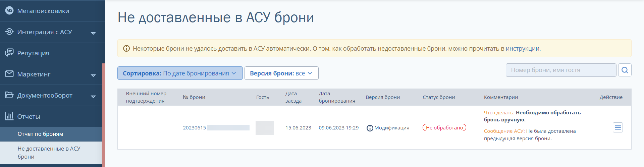Open the инструкции link

[523, 49]
